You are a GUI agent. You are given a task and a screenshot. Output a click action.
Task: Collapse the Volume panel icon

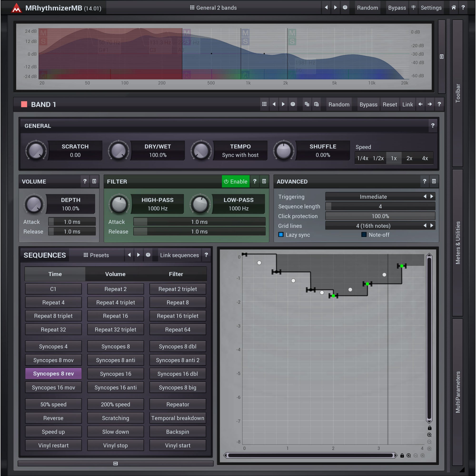tap(94, 181)
